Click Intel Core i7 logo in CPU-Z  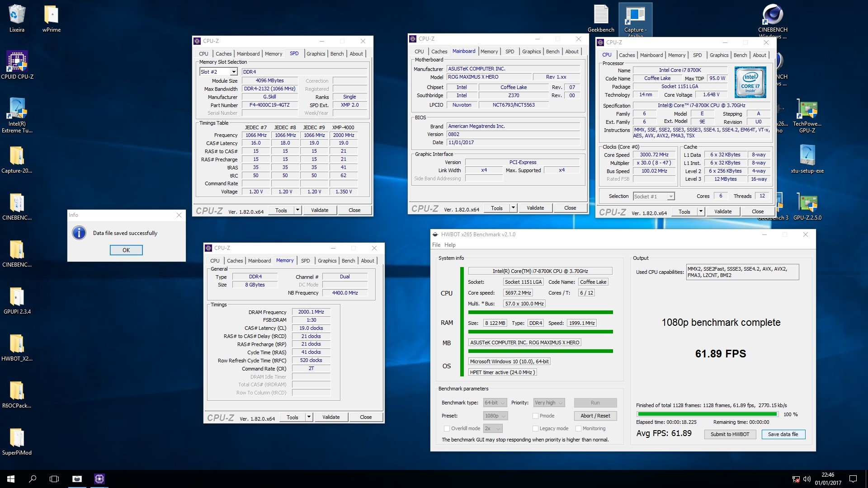(750, 82)
